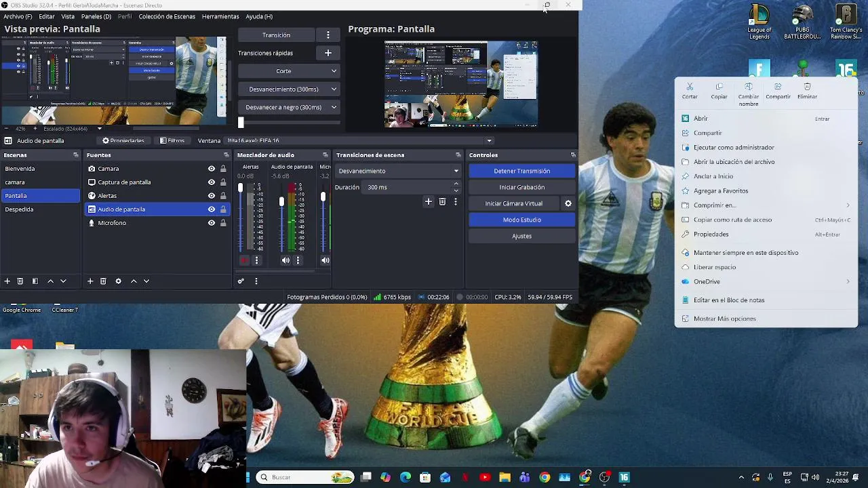Click the transition T-bar slider
Viewport: 868px width, 488px height.
241,123
